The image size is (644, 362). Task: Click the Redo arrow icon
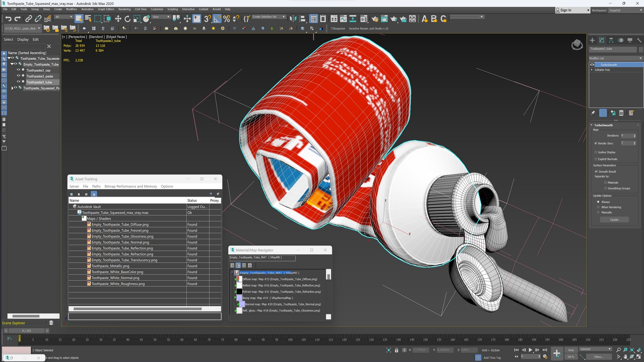click(x=18, y=19)
